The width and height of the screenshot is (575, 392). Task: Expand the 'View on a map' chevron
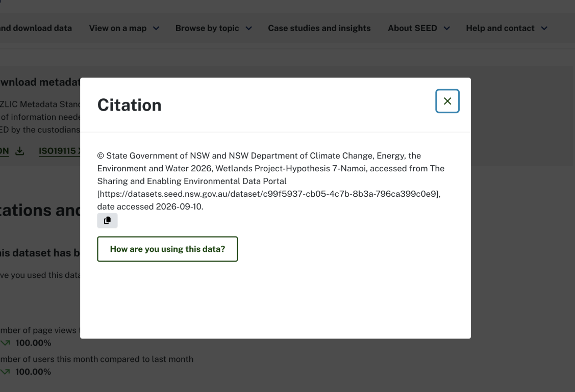(156, 28)
